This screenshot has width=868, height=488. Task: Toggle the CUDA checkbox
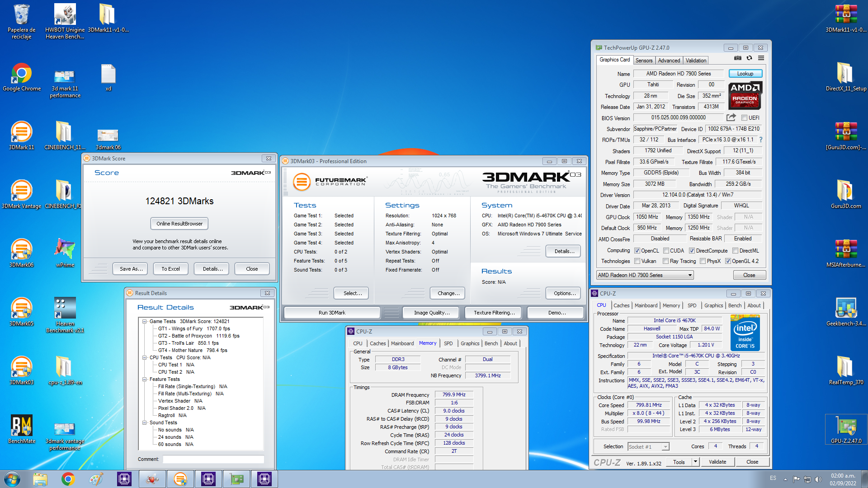point(666,251)
